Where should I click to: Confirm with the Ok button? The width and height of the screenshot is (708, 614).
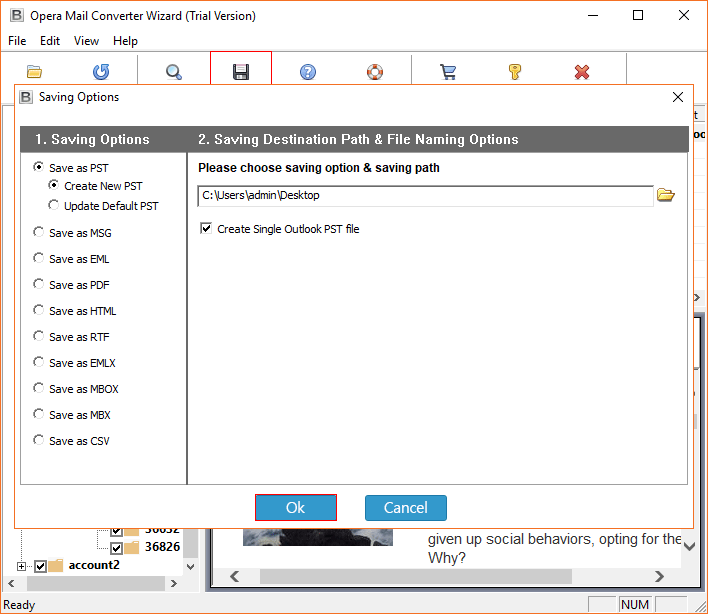point(296,507)
